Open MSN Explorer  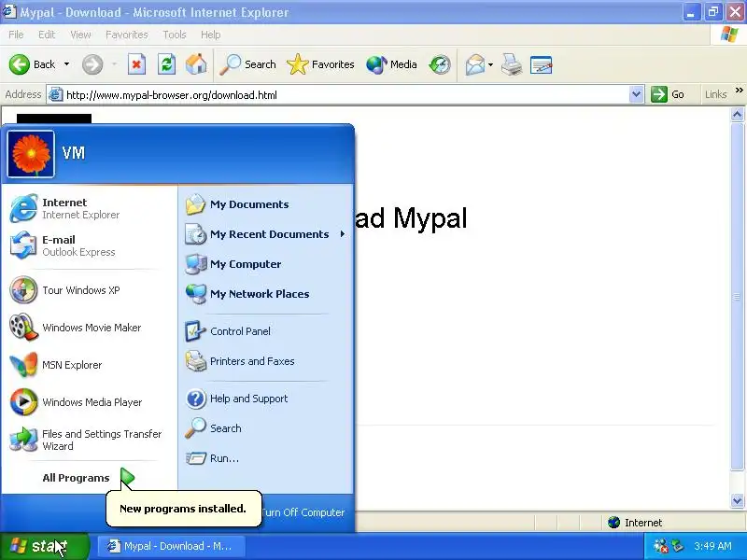tap(90, 365)
